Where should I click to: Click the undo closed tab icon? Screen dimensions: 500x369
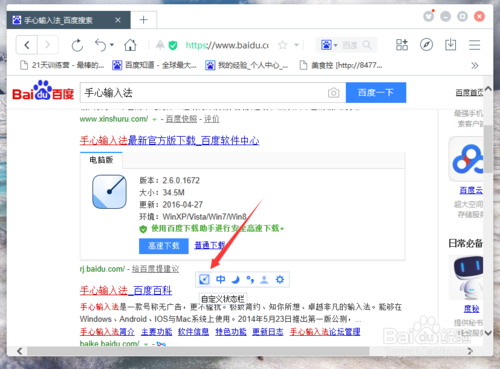[100, 45]
